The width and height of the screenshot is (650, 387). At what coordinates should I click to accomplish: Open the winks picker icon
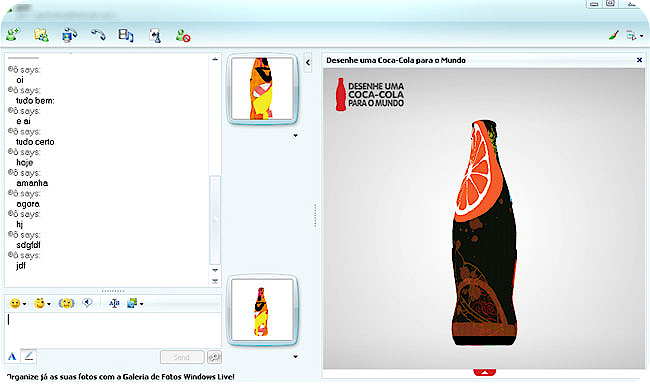39,303
